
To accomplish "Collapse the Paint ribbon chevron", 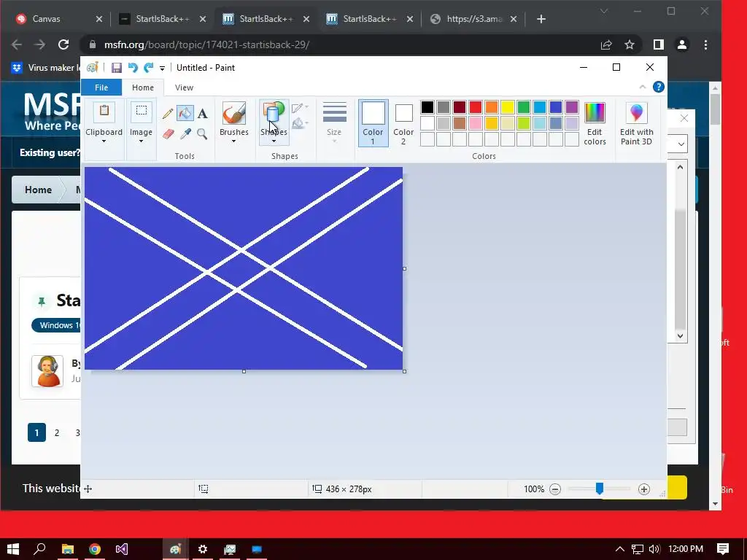I will 642,87.
